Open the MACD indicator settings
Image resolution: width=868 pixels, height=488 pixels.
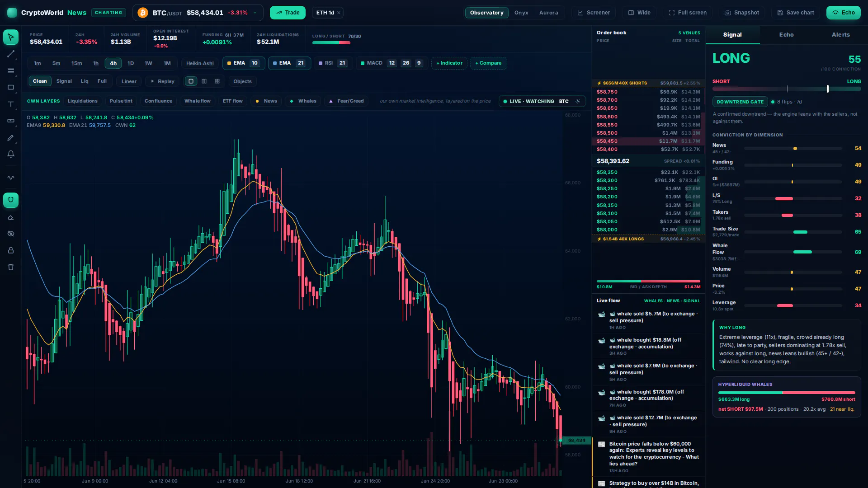tap(392, 63)
